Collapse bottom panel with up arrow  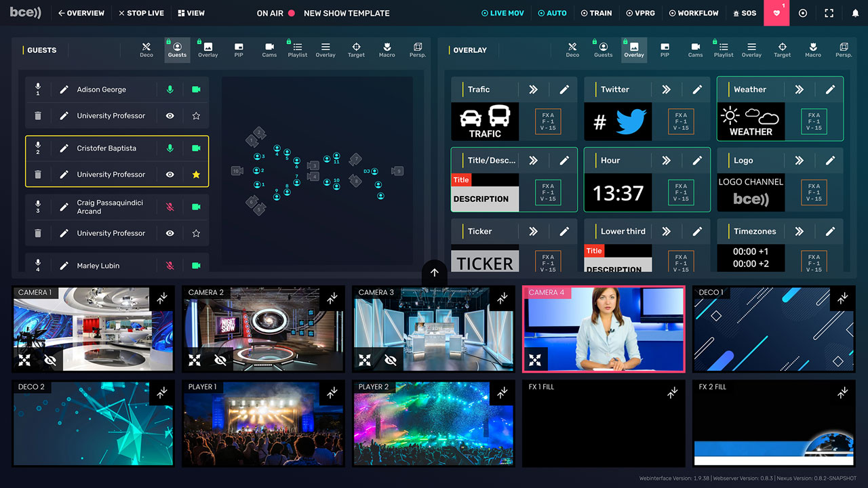435,272
